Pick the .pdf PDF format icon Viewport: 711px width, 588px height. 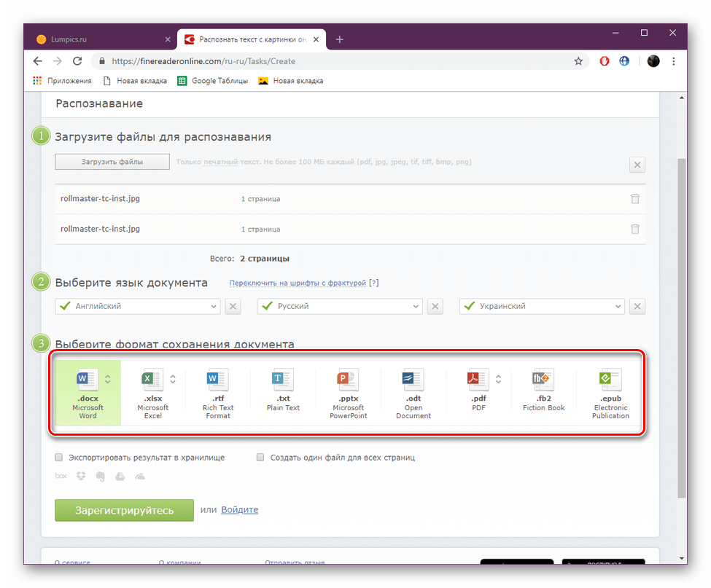[478, 380]
